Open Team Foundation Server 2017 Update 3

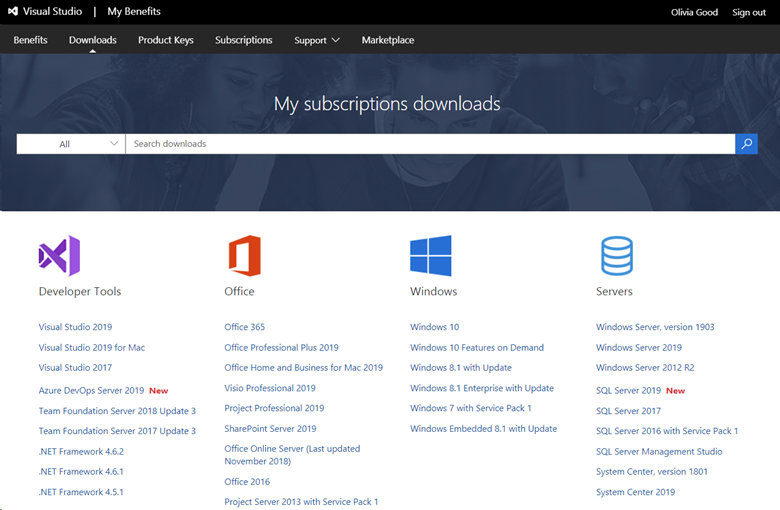[117, 431]
